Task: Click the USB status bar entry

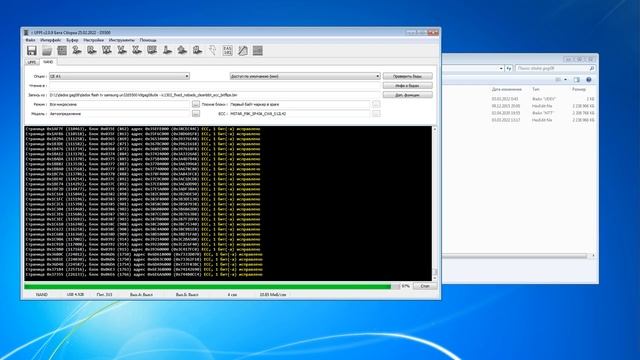Action: click(x=75, y=294)
